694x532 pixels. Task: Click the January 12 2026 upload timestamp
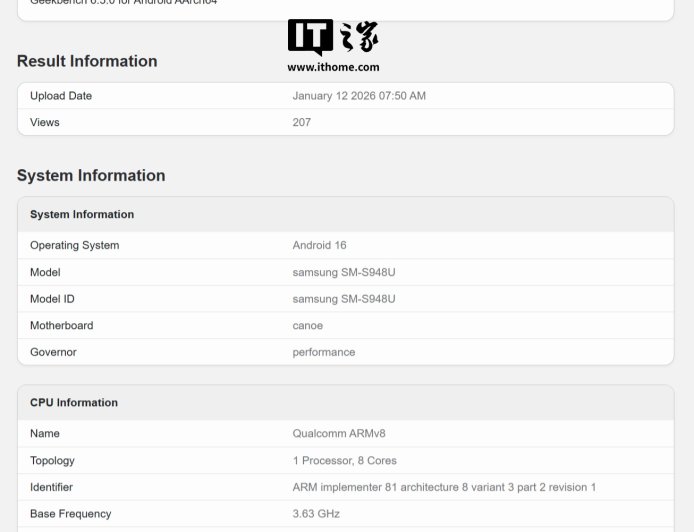(359, 96)
